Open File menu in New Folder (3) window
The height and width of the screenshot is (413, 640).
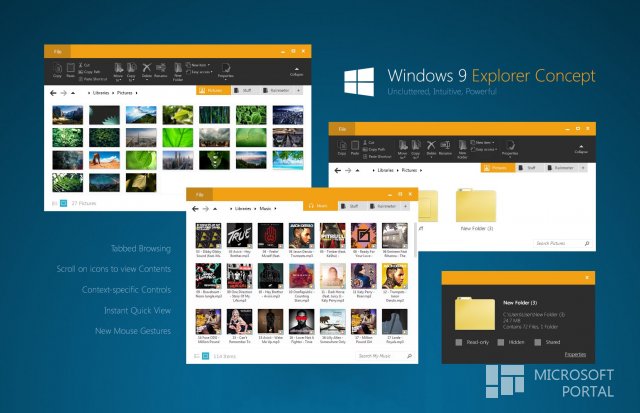point(342,129)
